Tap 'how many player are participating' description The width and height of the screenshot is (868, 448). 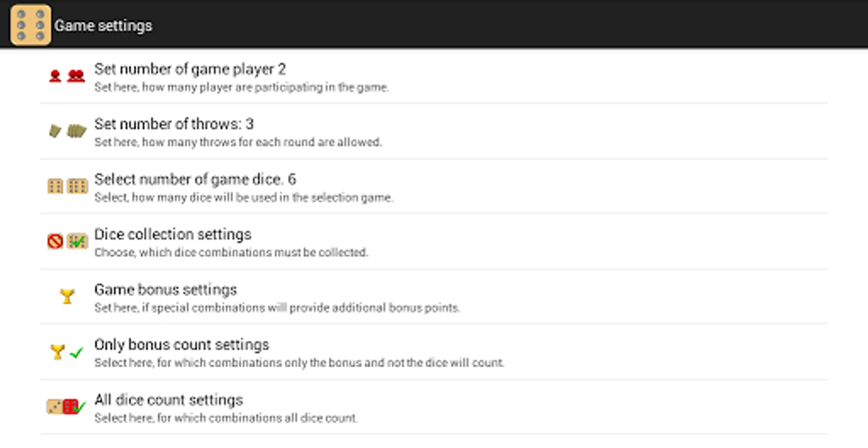tap(241, 88)
